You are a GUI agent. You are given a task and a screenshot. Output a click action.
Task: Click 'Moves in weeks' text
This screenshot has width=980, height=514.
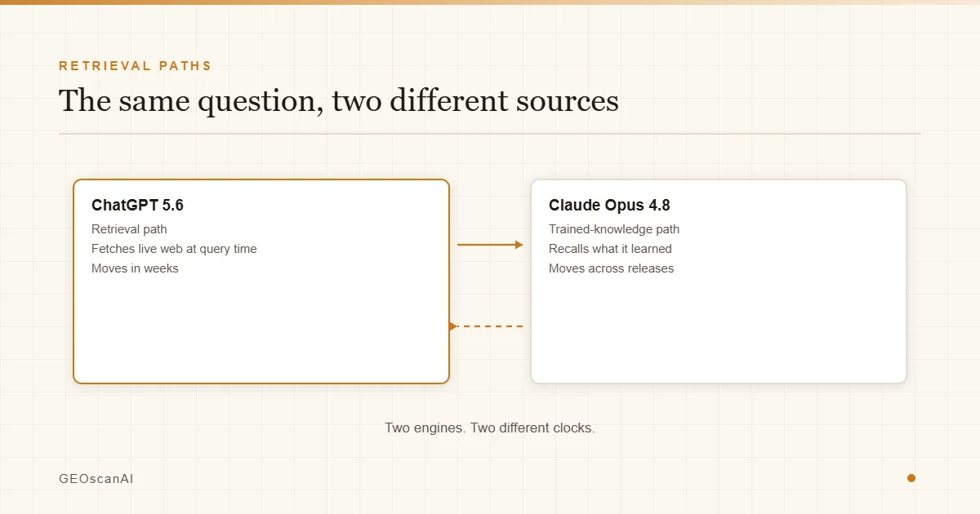(135, 268)
